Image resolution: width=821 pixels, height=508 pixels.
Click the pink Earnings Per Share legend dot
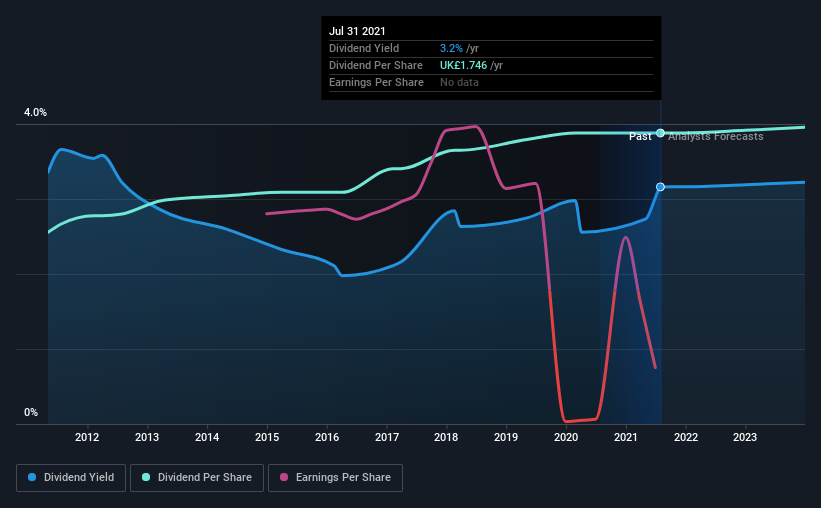tap(284, 477)
